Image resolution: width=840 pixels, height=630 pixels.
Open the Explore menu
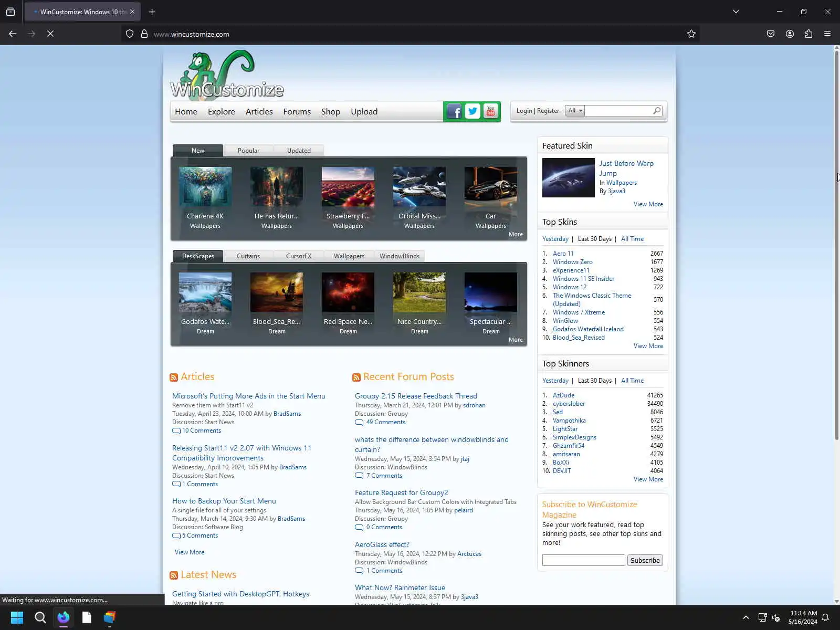(x=222, y=112)
